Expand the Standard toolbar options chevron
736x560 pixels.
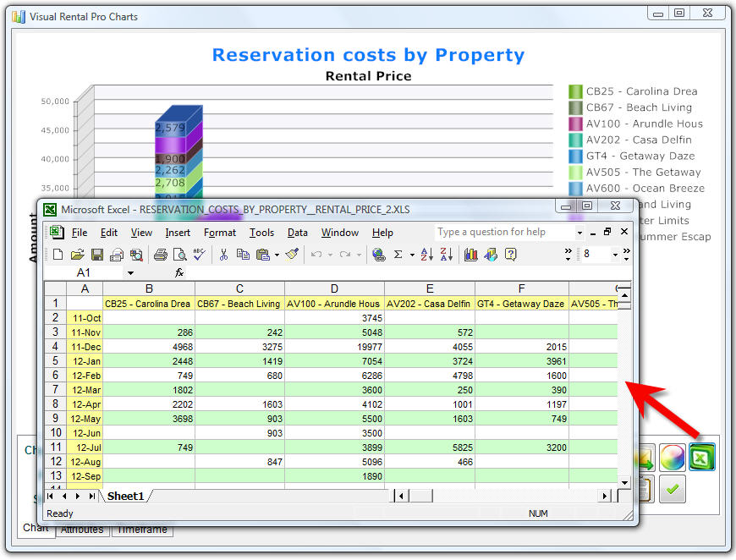[x=568, y=254]
